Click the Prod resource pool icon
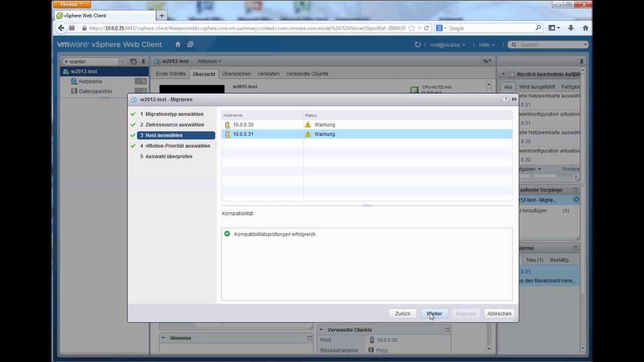Viewport: 644px width, 362px height. pyautogui.click(x=371, y=350)
